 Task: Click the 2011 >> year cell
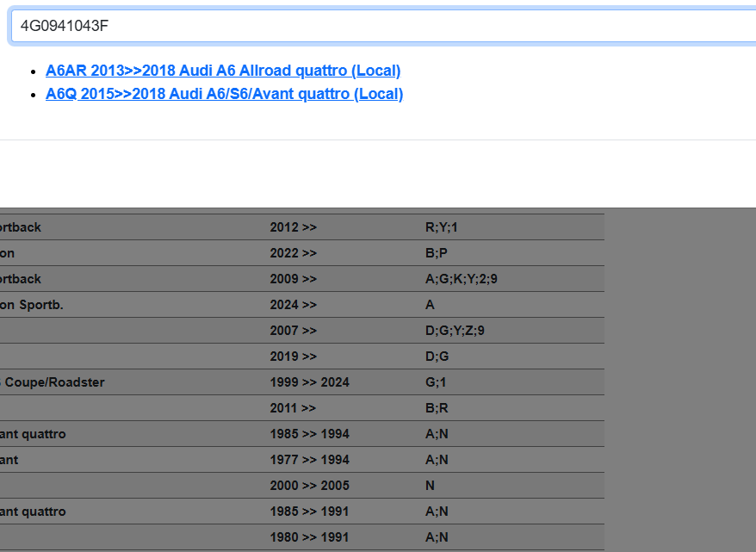tap(294, 408)
